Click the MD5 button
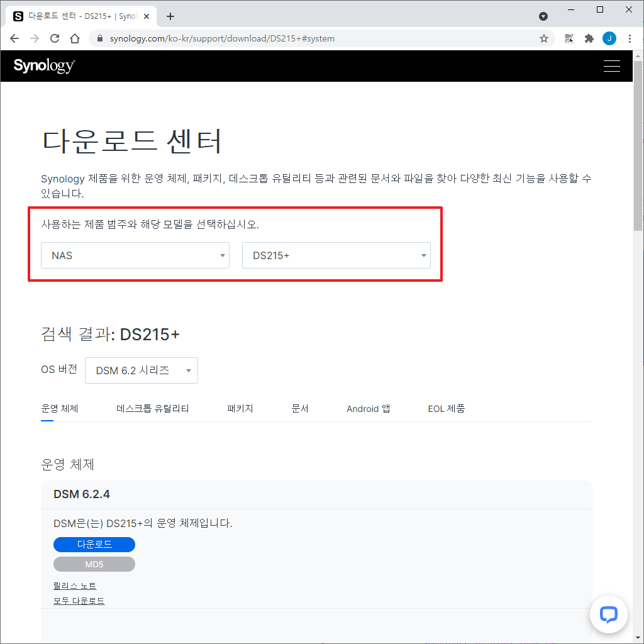Image resolution: width=644 pixels, height=644 pixels. pyautogui.click(x=94, y=564)
